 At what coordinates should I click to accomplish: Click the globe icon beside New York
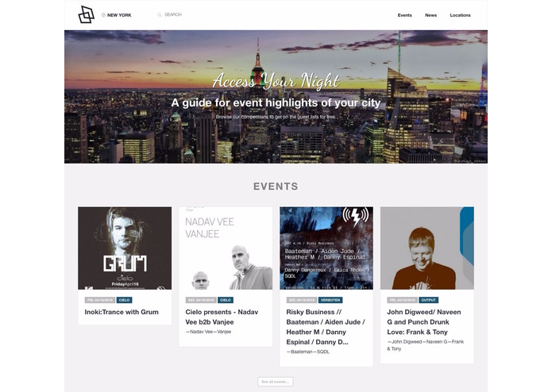(x=103, y=15)
